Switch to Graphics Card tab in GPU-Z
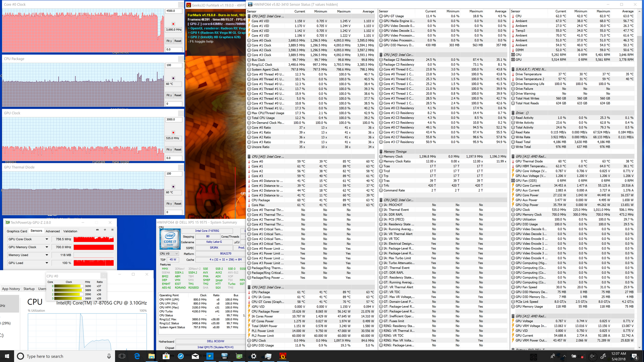The width and height of the screenshot is (644, 362). 17,231
